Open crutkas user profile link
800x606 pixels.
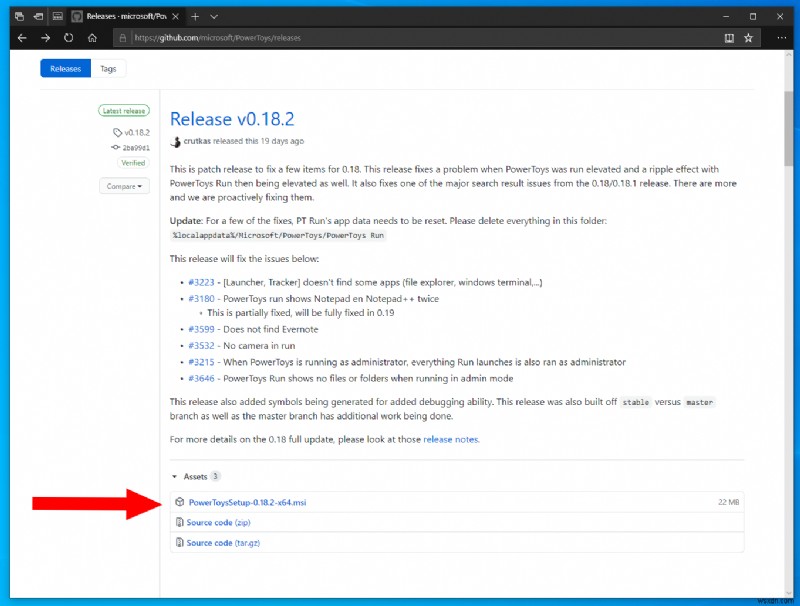click(197, 141)
